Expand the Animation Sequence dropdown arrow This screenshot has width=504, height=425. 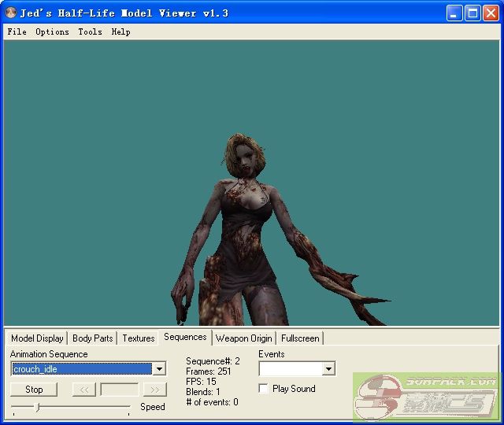pos(159,369)
